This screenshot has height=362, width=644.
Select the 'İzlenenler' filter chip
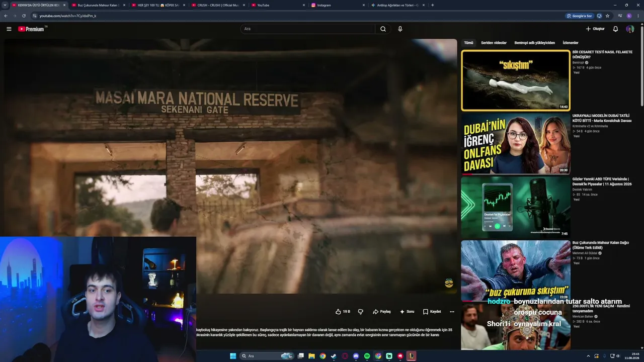click(571, 43)
